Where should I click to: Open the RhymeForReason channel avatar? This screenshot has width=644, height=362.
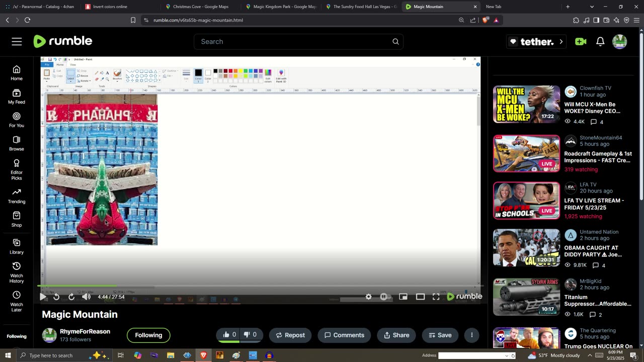(x=49, y=335)
